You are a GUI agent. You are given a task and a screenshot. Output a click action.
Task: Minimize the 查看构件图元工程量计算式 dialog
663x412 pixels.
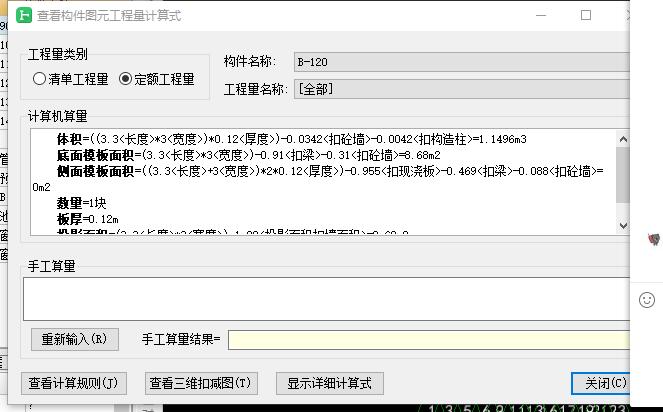point(541,15)
